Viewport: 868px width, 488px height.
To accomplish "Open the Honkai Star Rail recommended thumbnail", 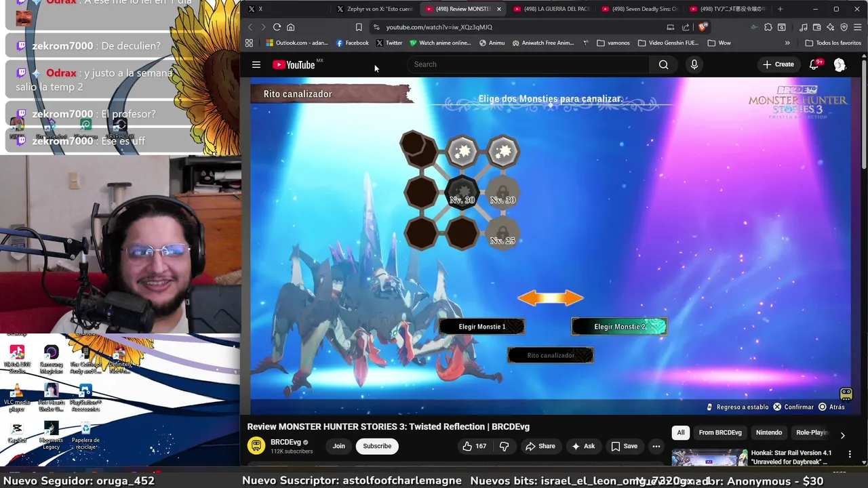I will [x=709, y=457].
